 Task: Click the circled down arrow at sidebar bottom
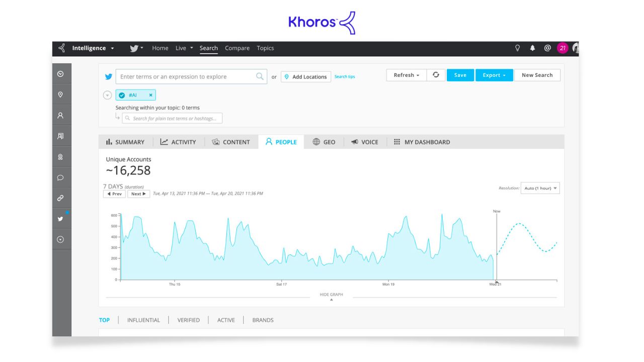[60, 239]
